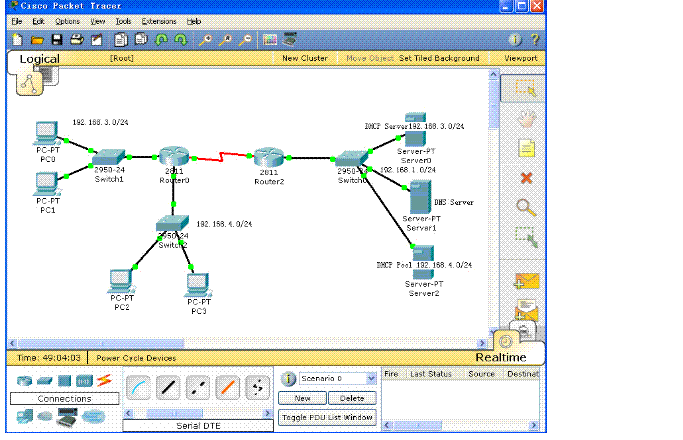Click the connection list right scroll arrow
The width and height of the screenshot is (683, 440).
(267, 413)
